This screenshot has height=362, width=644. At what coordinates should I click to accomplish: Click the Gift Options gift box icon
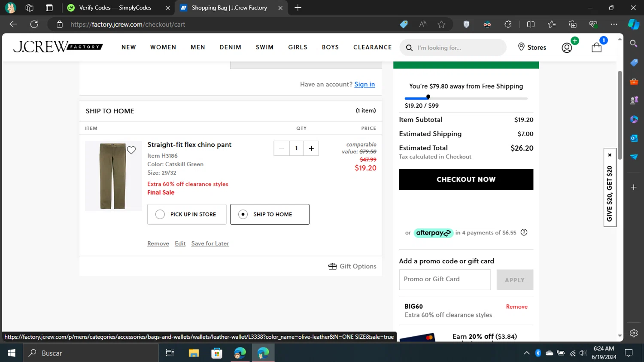point(332,266)
